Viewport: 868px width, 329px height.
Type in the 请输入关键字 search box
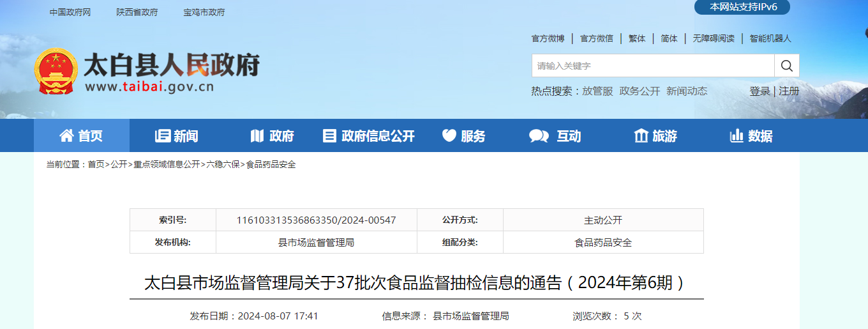(x=652, y=66)
